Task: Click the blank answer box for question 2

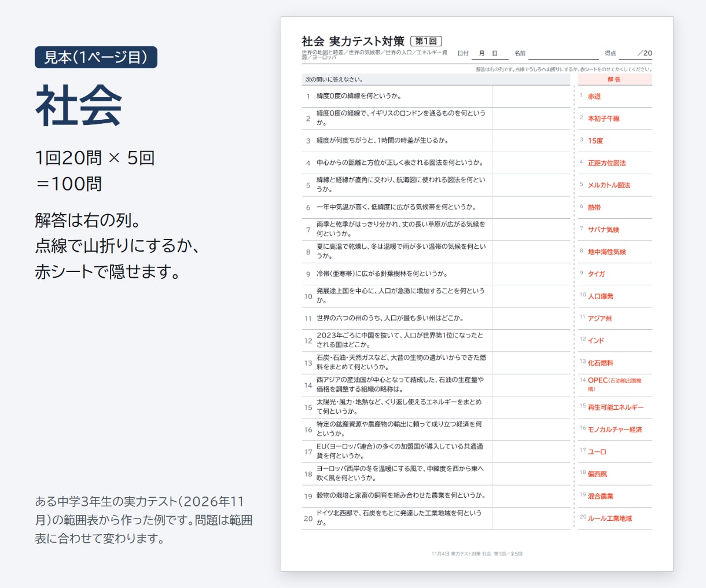Action: point(531,118)
